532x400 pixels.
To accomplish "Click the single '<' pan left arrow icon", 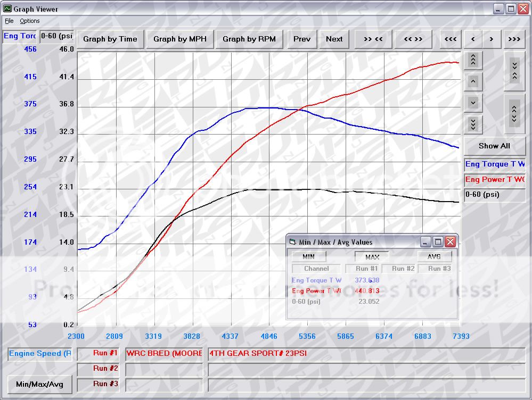I will 472,39.
